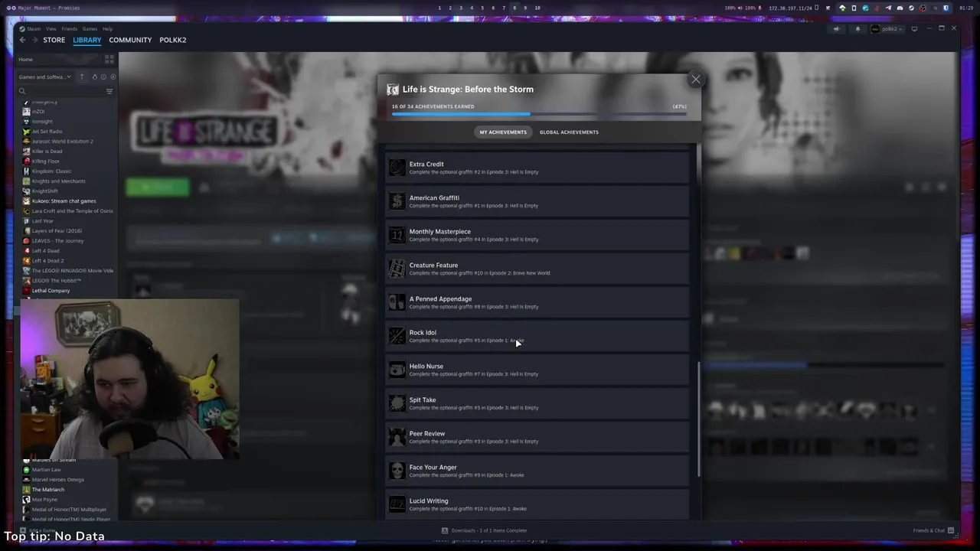Open the Store section in Steam
The image size is (980, 551).
tap(54, 40)
